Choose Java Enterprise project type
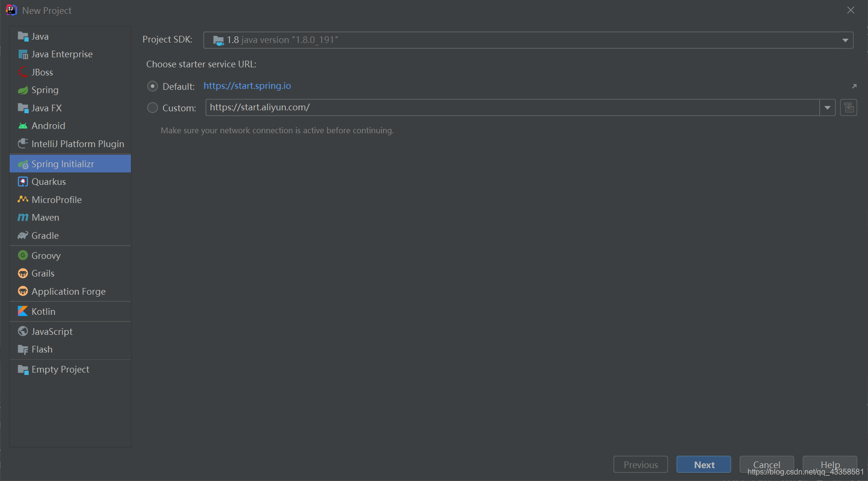 tap(62, 54)
